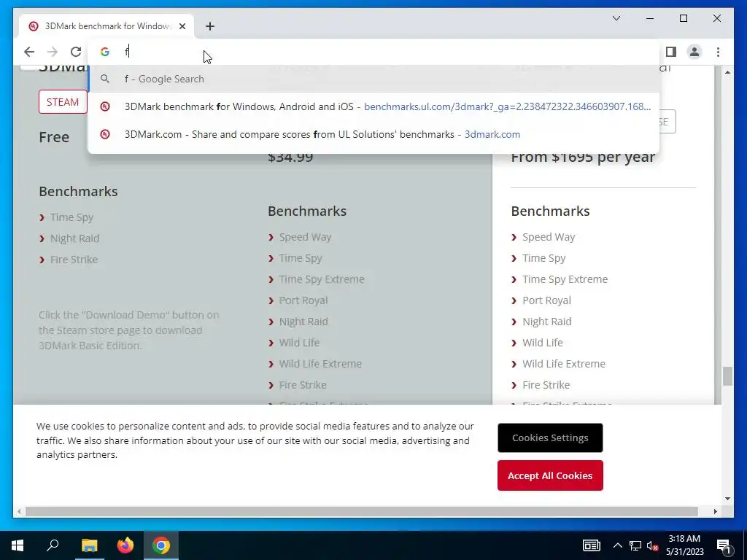Show hidden system tray icons
The image size is (747, 560).
(617, 545)
